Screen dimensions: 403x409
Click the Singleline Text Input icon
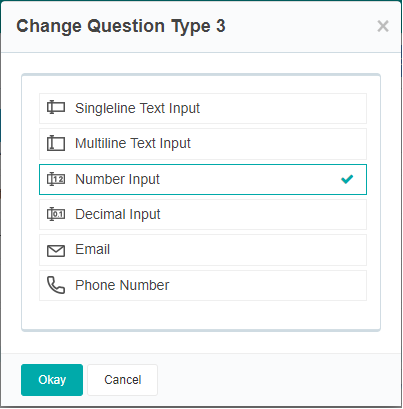56,108
